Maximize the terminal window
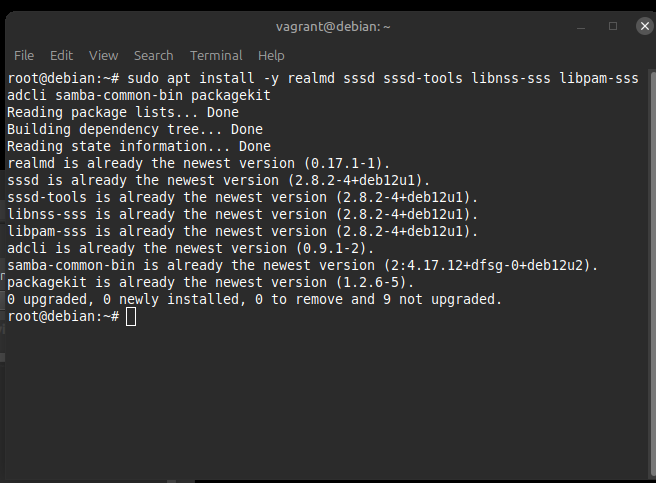656x483 pixels. tap(613, 26)
